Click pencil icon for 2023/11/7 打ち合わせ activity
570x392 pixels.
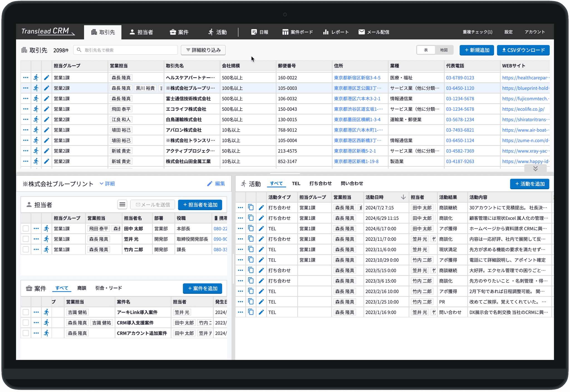(x=261, y=239)
